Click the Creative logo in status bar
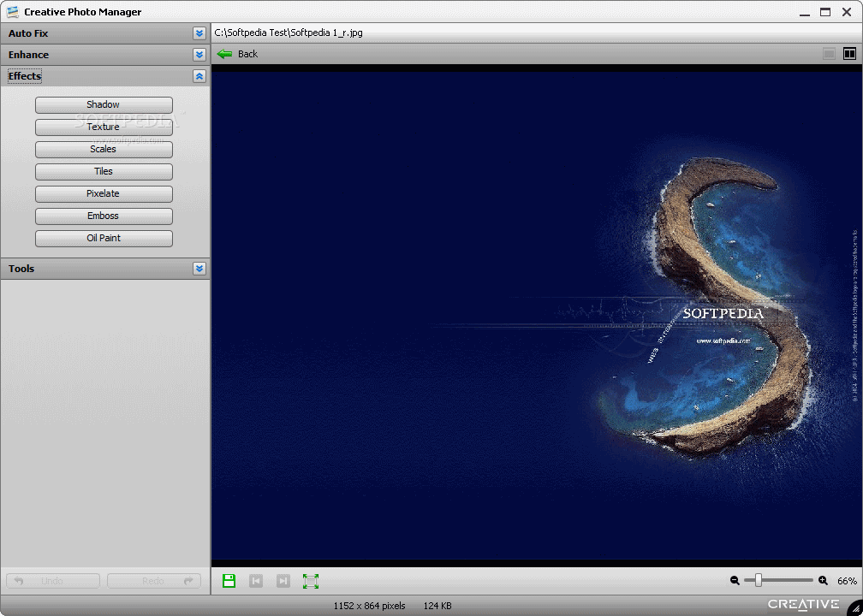The width and height of the screenshot is (863, 616). tap(804, 605)
